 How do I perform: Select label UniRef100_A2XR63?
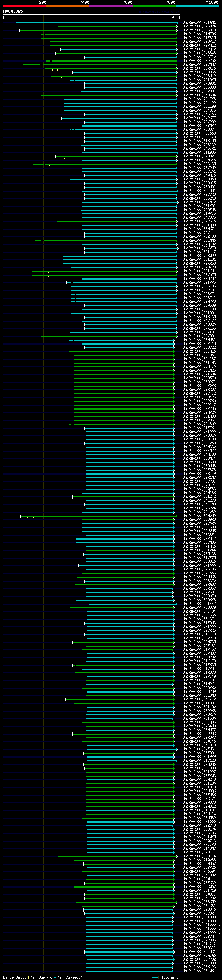pos(199,263)
